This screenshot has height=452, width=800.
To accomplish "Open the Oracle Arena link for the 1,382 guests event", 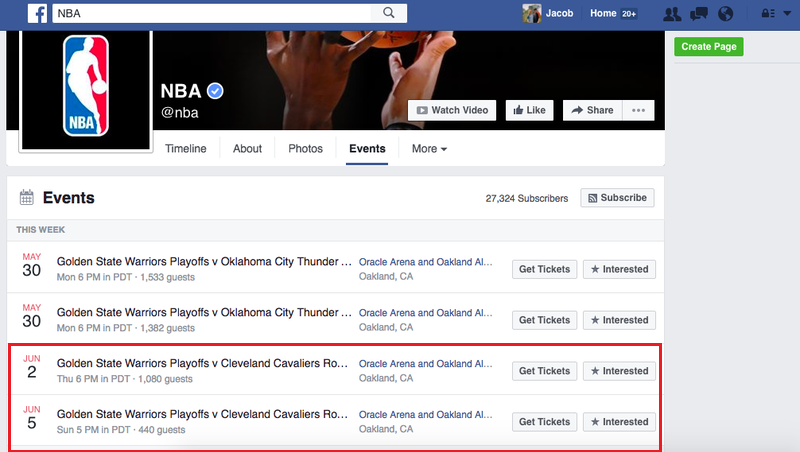I will 426,313.
